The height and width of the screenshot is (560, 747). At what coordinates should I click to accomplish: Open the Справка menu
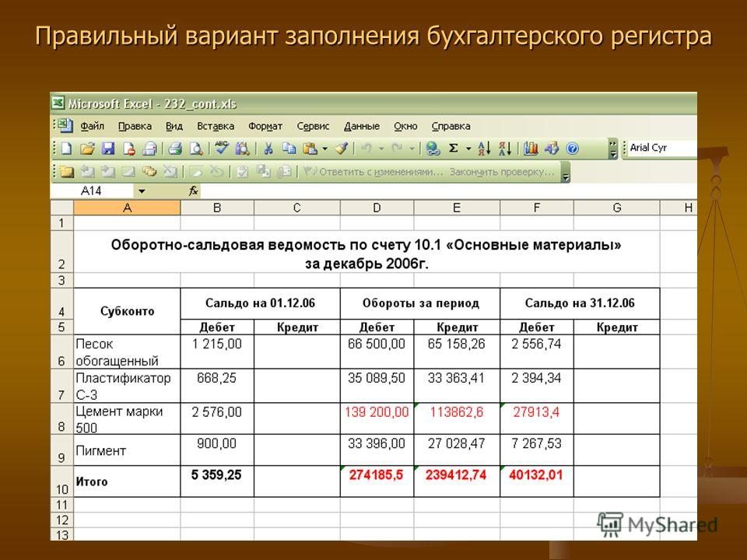tap(451, 126)
